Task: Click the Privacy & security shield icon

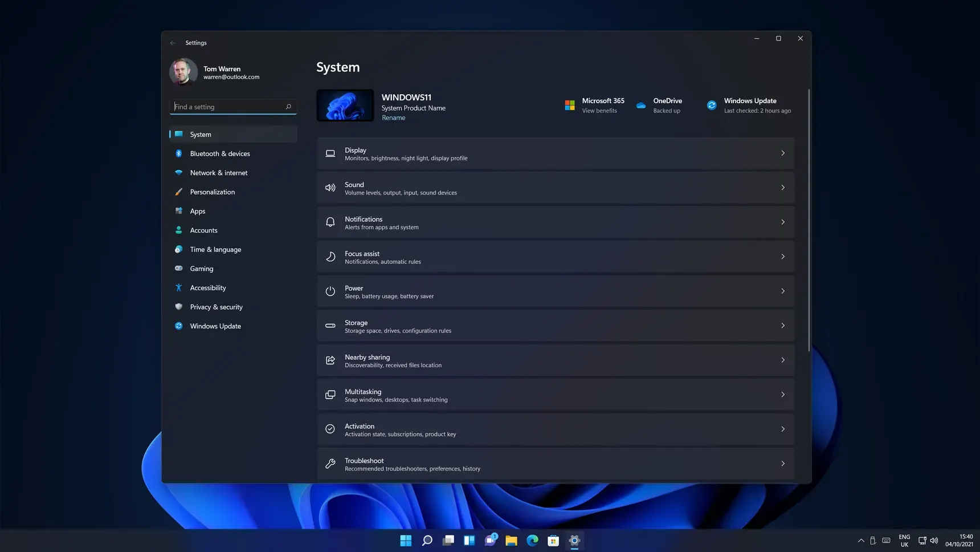Action: tap(178, 307)
